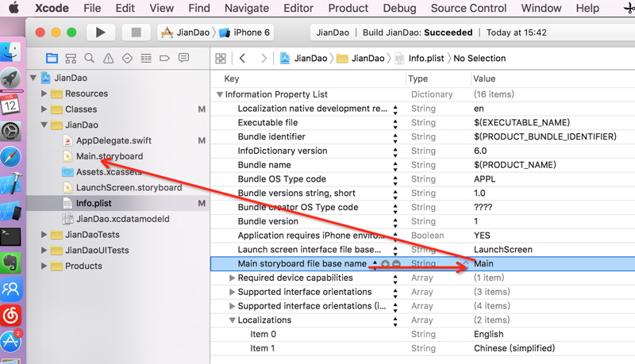Click the related items grid icon

coord(221,58)
